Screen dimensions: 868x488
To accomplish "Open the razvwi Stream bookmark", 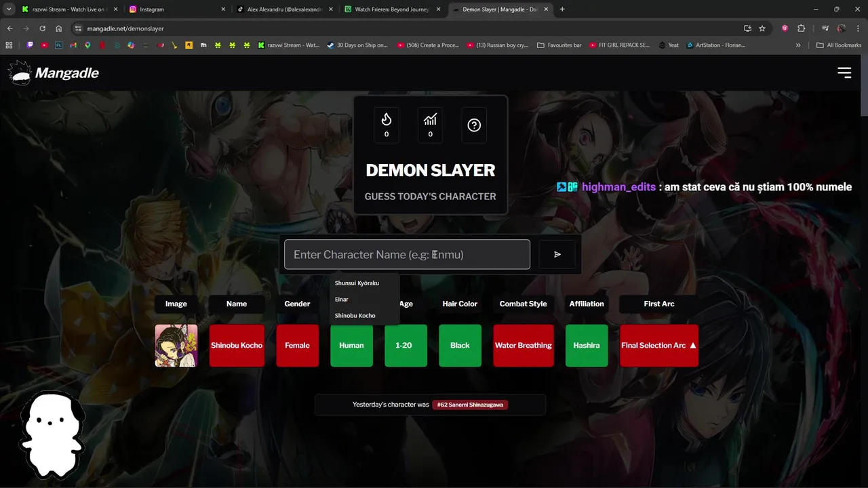I will [289, 45].
